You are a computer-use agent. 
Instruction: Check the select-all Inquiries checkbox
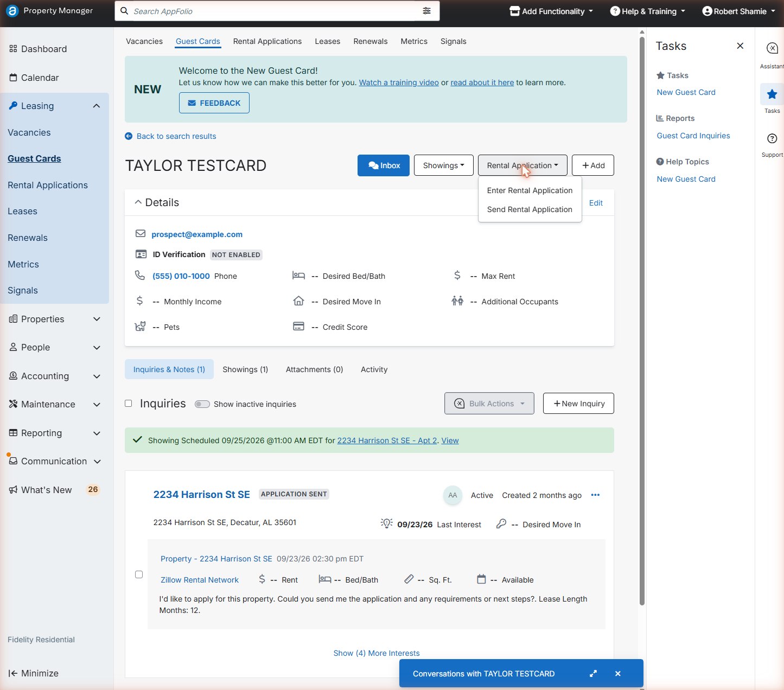[x=129, y=404]
